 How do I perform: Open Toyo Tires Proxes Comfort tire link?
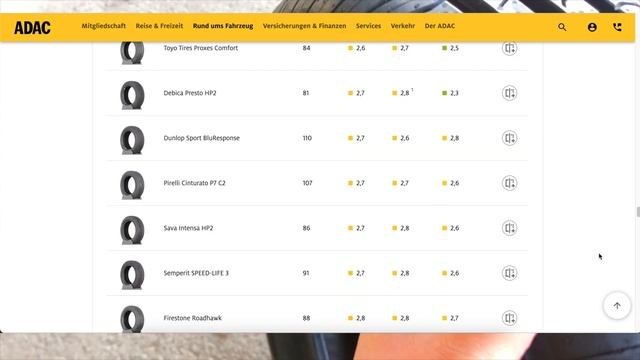tap(200, 48)
